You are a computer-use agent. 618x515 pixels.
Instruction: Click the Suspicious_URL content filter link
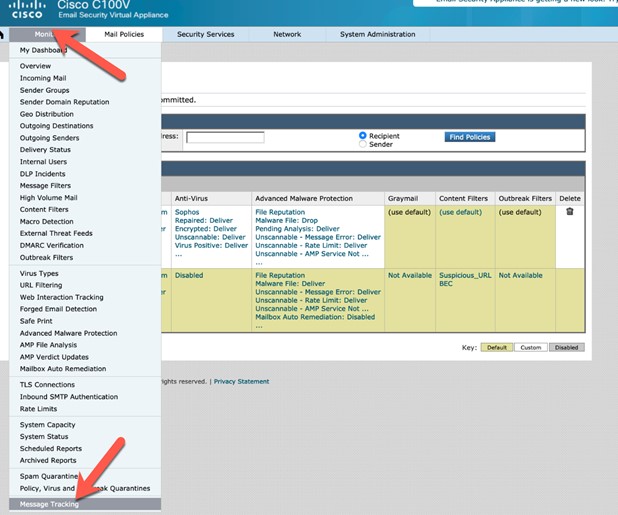(465, 275)
